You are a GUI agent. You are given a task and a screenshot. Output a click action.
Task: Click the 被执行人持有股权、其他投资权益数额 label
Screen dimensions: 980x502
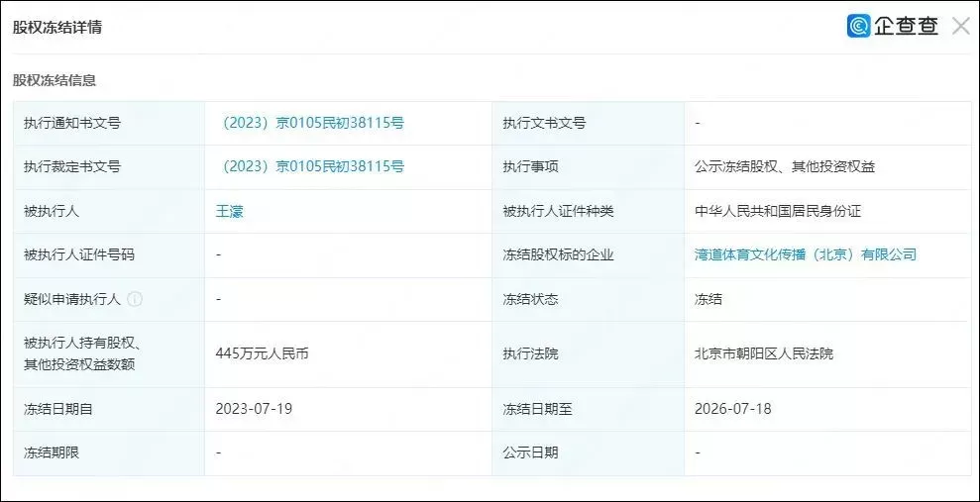tap(81, 354)
